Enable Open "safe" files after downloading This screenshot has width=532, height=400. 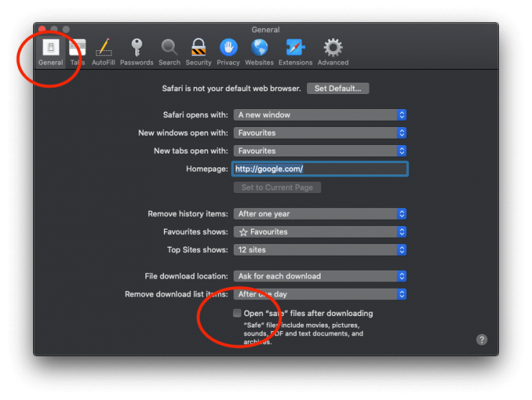[237, 313]
